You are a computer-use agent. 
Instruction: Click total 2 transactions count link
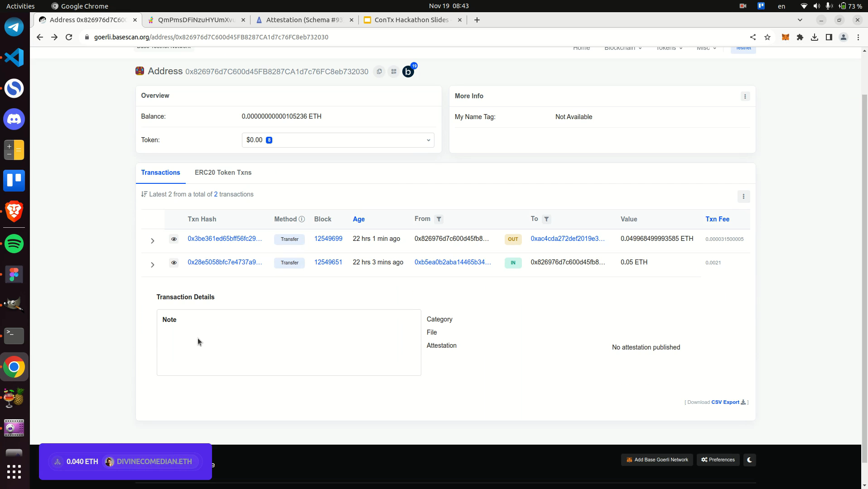[216, 194]
